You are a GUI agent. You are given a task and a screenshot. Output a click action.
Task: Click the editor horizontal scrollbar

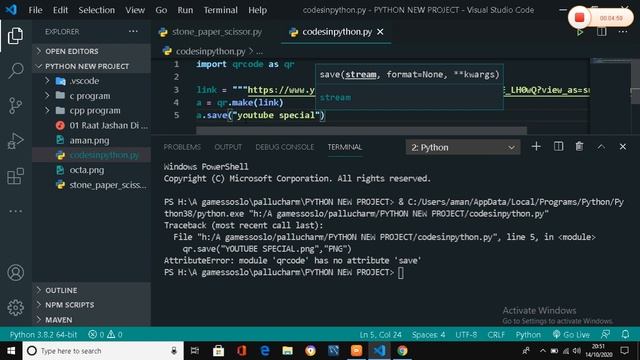tap(361, 130)
